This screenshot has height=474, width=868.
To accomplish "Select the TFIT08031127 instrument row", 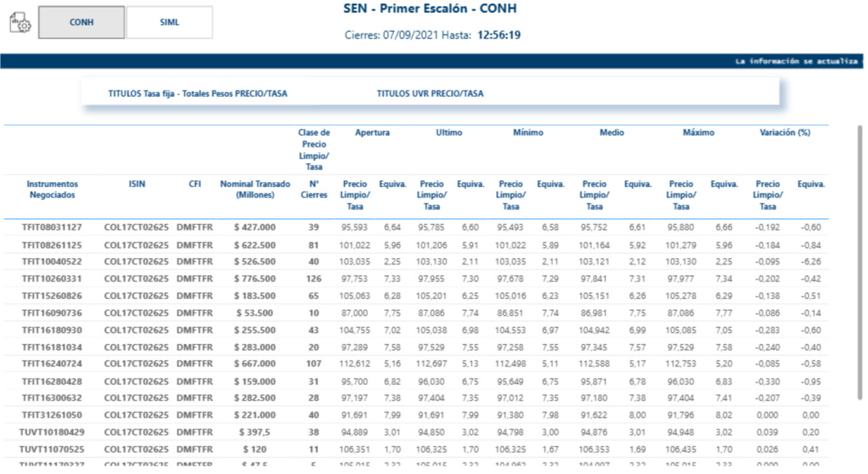I will [52, 228].
